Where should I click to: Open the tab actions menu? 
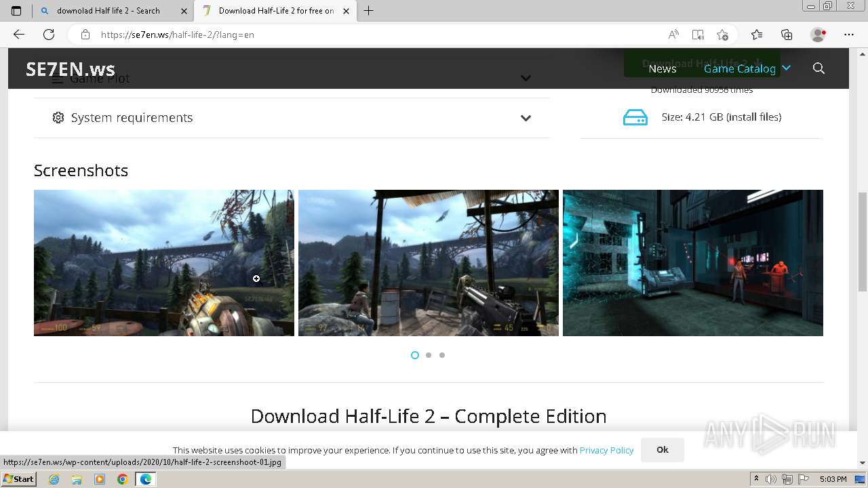click(16, 11)
